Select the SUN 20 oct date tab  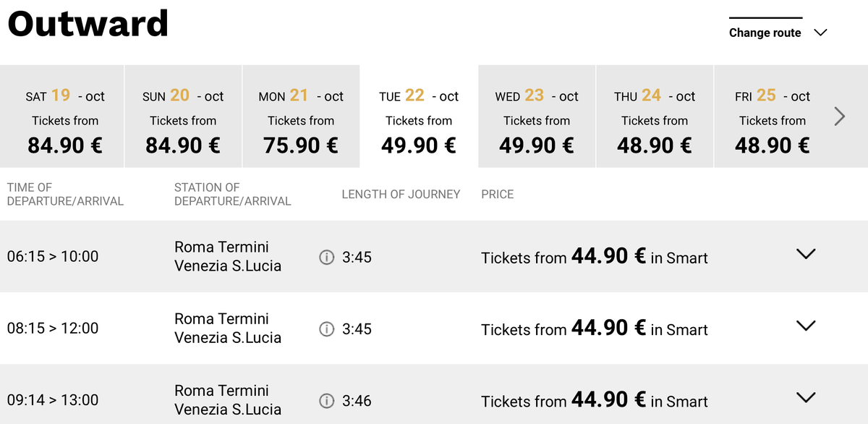pyautogui.click(x=183, y=116)
